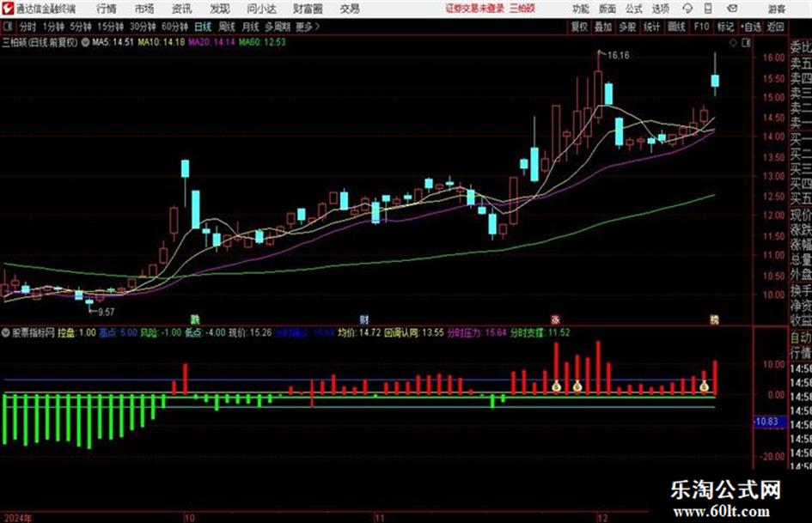
Task: Open the 行情 menu
Action: point(107,9)
